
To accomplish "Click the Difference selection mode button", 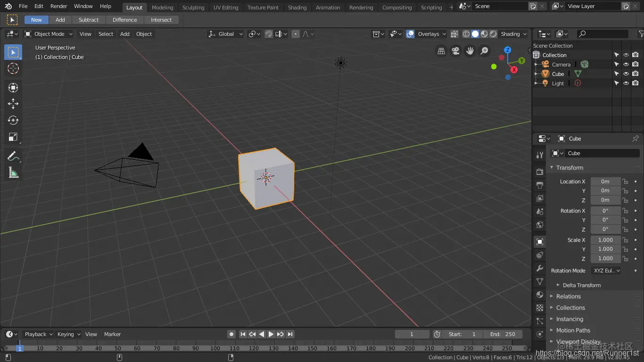I will [125, 20].
